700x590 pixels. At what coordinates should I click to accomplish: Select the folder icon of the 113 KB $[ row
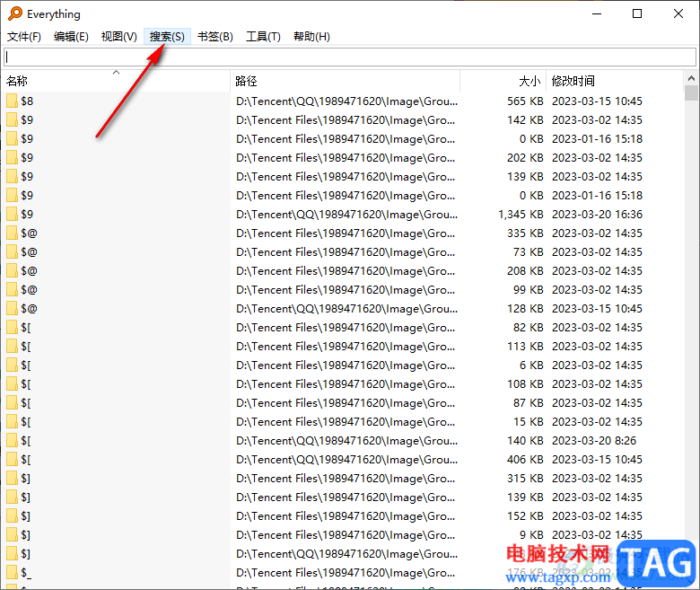(12, 346)
